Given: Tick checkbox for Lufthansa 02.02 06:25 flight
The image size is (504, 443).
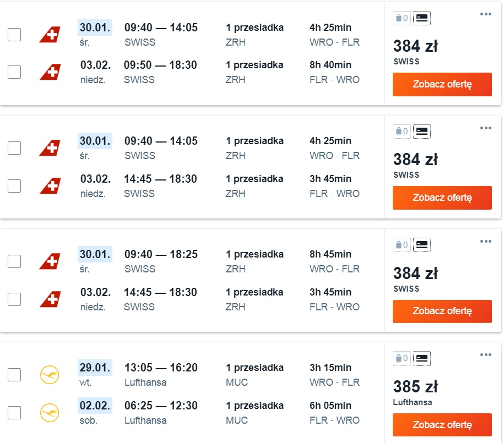Looking at the screenshot, I should click(x=14, y=413).
